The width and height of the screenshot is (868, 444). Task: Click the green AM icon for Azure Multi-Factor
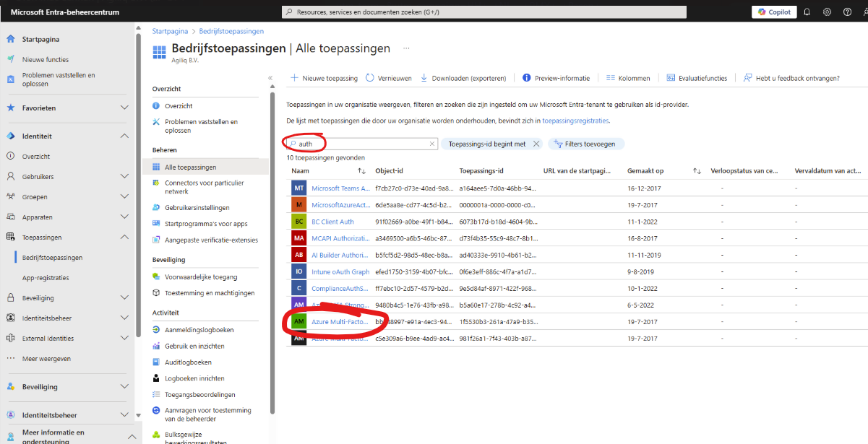[298, 321]
